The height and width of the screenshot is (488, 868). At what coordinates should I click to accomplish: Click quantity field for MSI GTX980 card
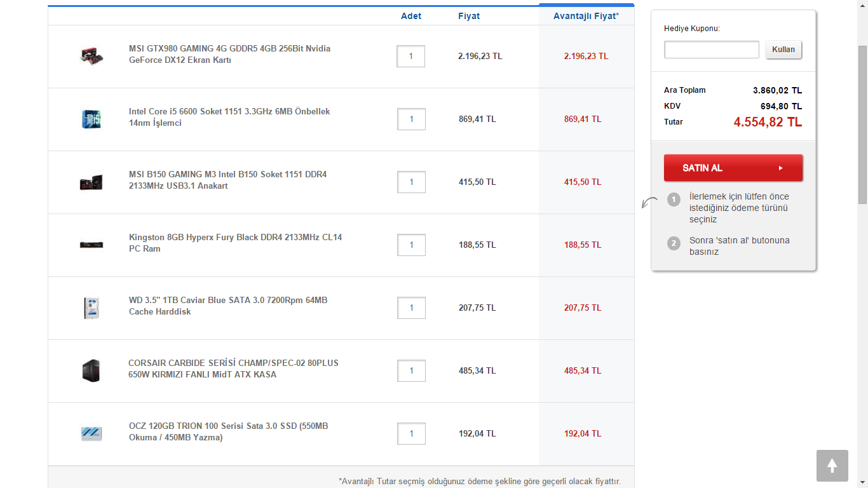[411, 56]
